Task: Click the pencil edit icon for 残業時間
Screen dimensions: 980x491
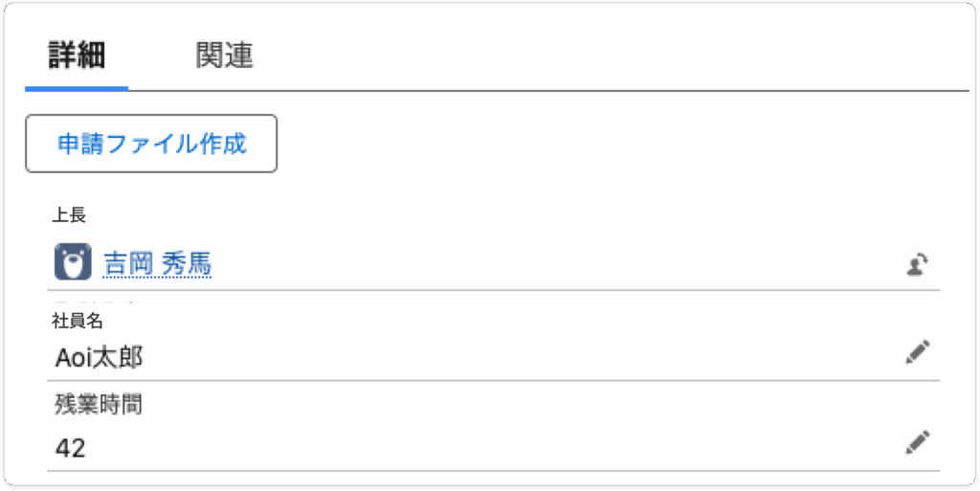Action: [x=917, y=442]
